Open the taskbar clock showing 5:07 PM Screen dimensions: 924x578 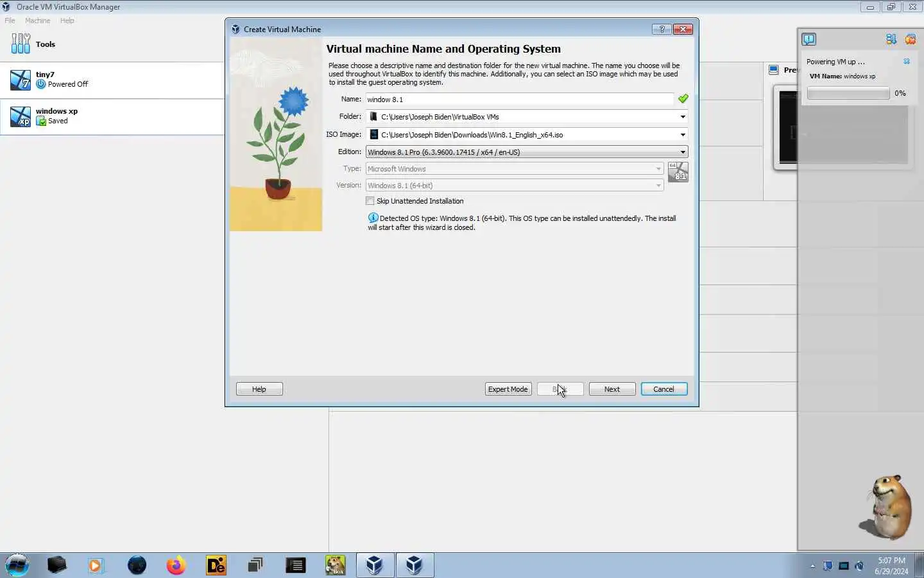tap(891, 566)
